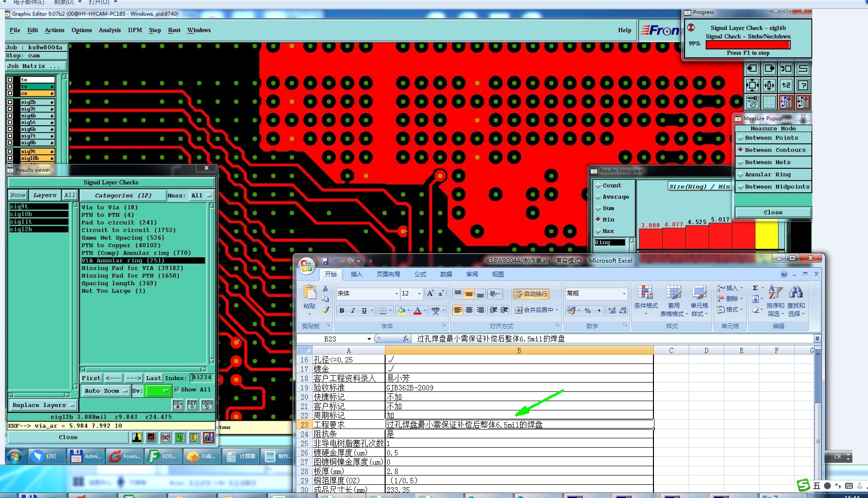The image size is (868, 498).
Task: Click the REF icon in Results viewer
Action: point(192,405)
